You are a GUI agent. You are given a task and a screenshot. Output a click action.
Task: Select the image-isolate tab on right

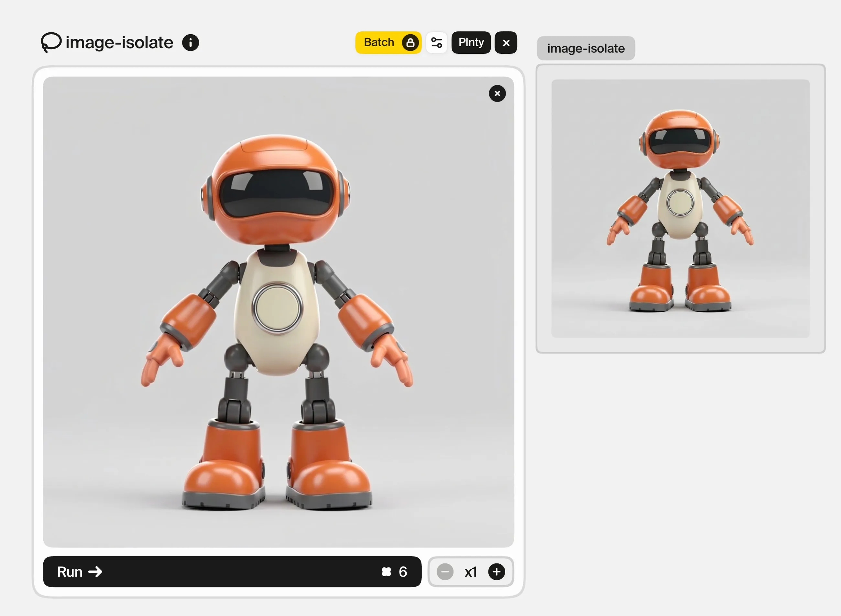pos(585,49)
